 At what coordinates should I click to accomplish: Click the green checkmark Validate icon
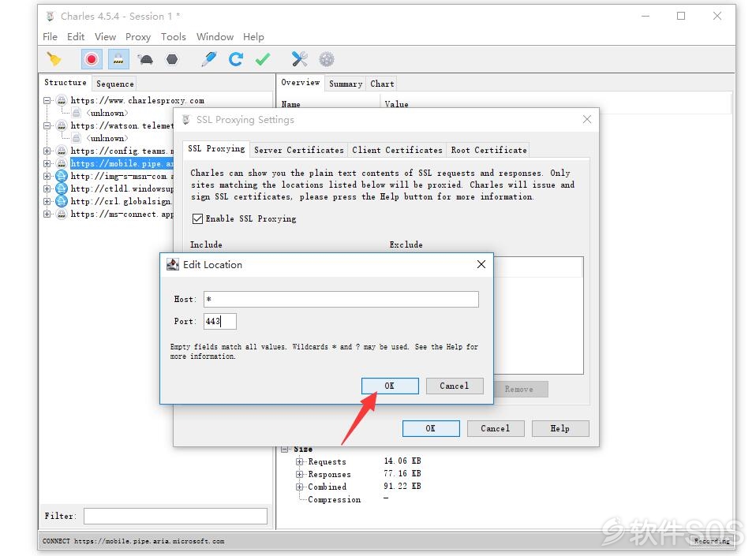coord(263,59)
